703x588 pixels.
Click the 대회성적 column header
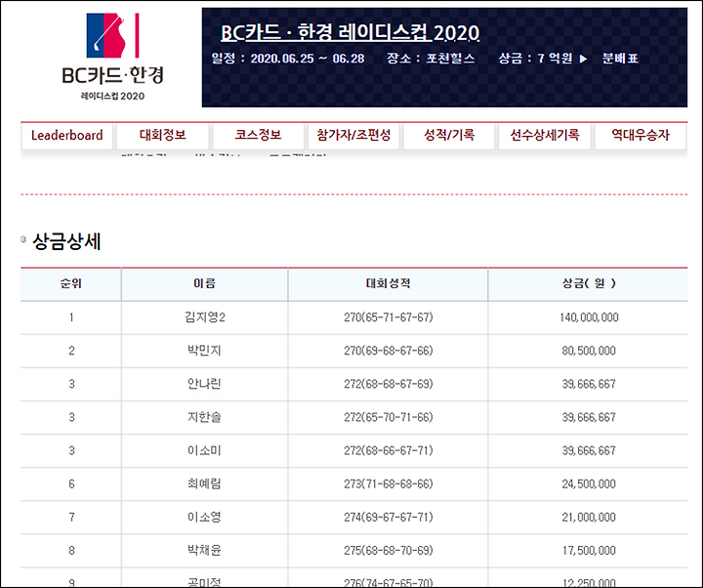[389, 283]
